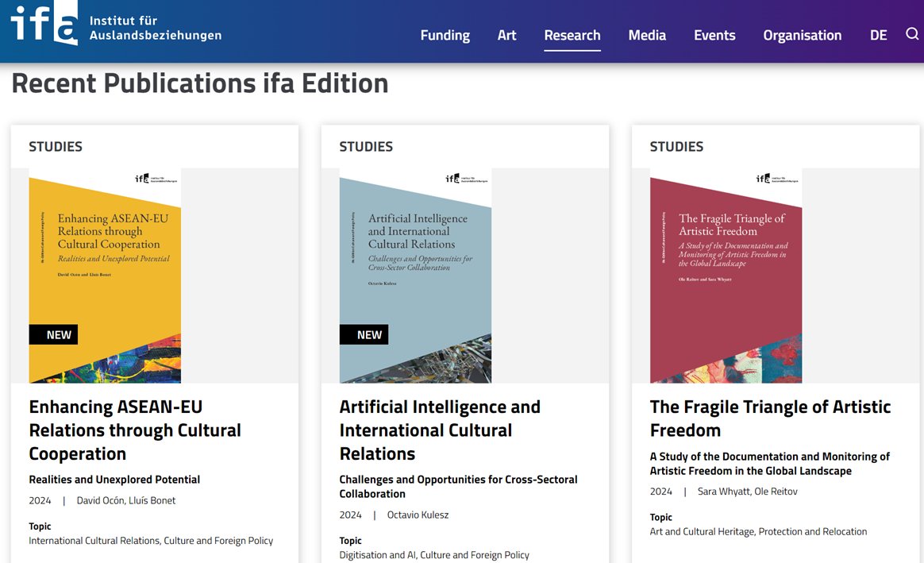Click STUDIES label on Fragile Triangle card
Viewport: 924px width, 563px height.
point(676,146)
